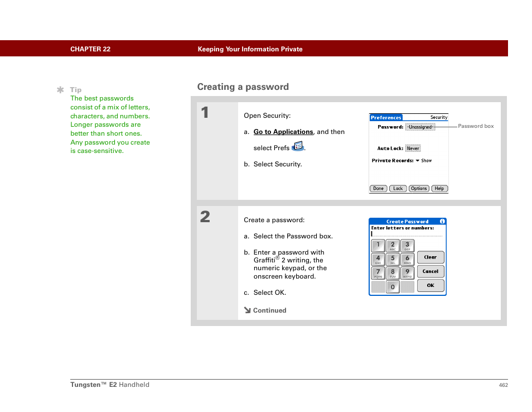This screenshot has width=532, height=412.
Task: Open the Auto Lock Never selector
Action: (x=413, y=148)
